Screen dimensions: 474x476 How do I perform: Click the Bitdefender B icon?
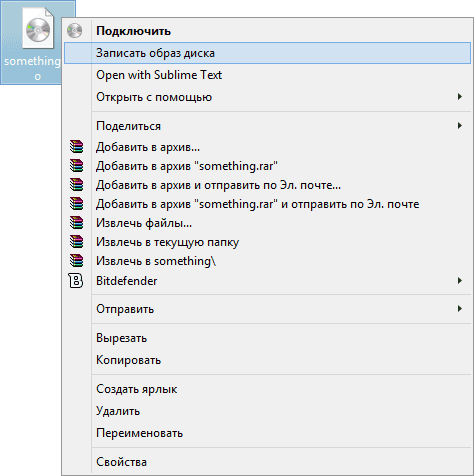76,281
